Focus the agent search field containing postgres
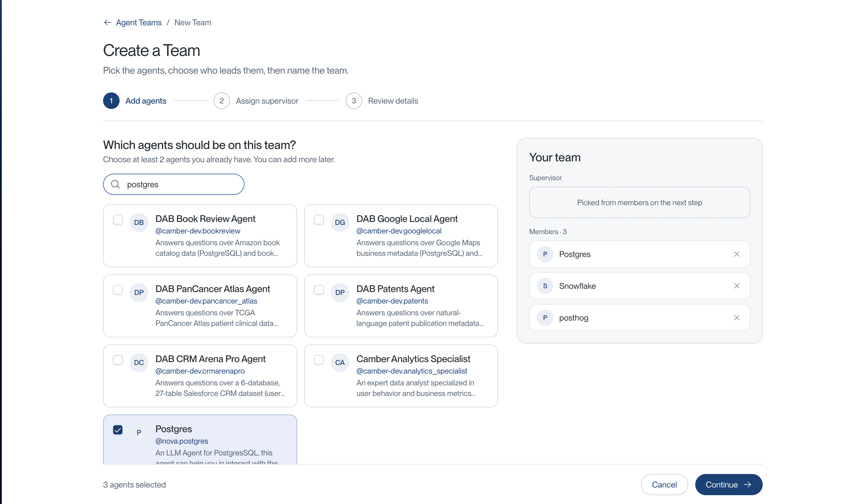This screenshot has width=864, height=504. click(173, 185)
